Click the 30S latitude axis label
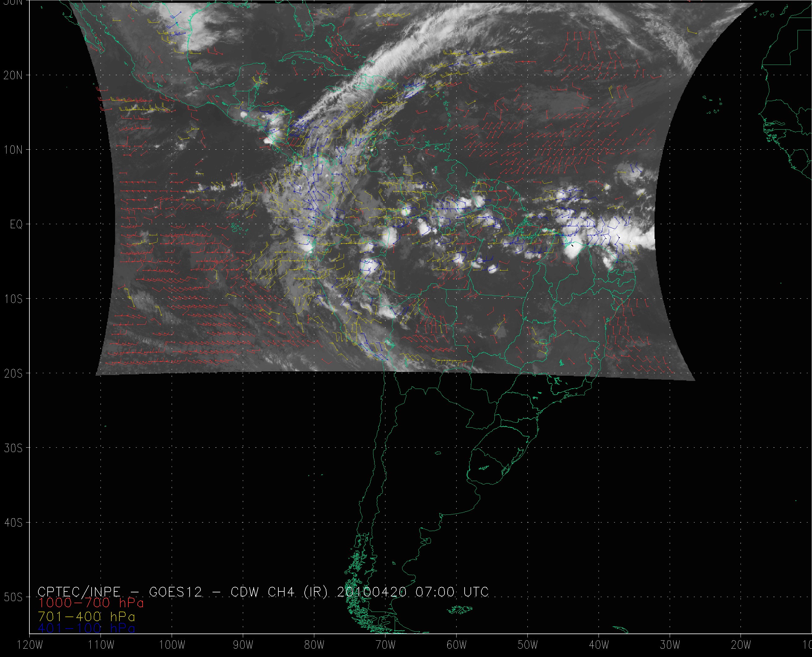Viewport: 812px width, 657px height. tap(14, 448)
